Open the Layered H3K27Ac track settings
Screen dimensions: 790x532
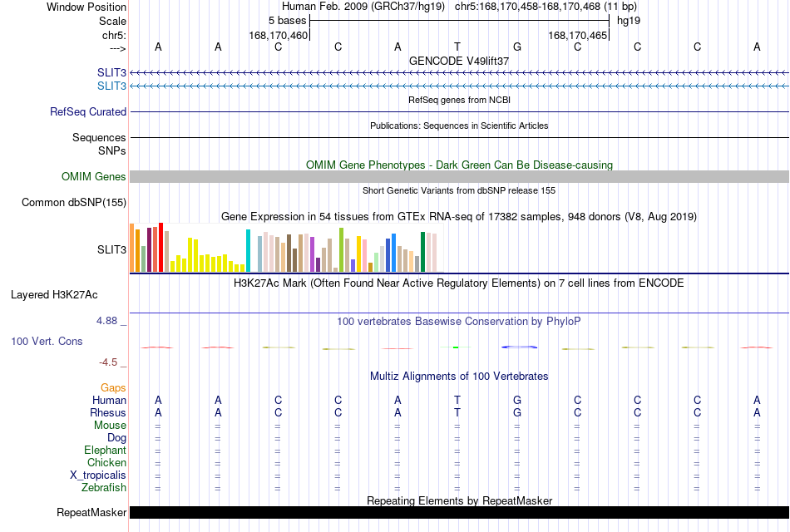click(x=54, y=295)
